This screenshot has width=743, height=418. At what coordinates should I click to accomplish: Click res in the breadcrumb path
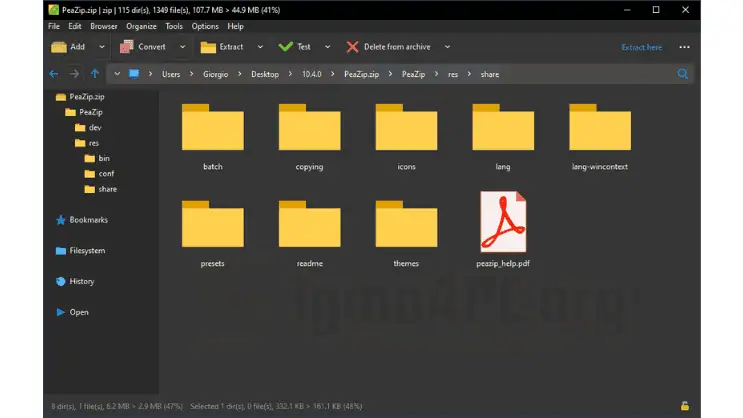[453, 74]
